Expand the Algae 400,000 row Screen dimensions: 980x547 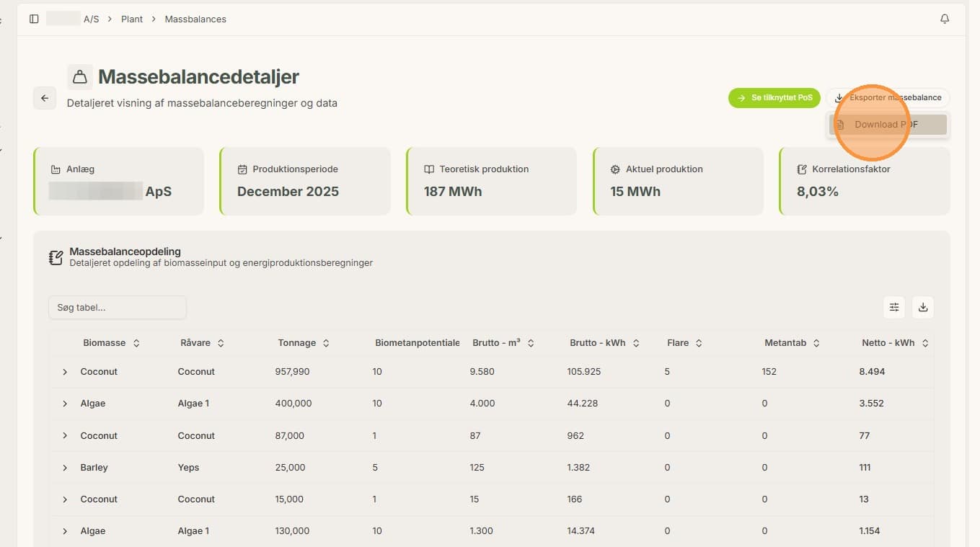(x=65, y=404)
